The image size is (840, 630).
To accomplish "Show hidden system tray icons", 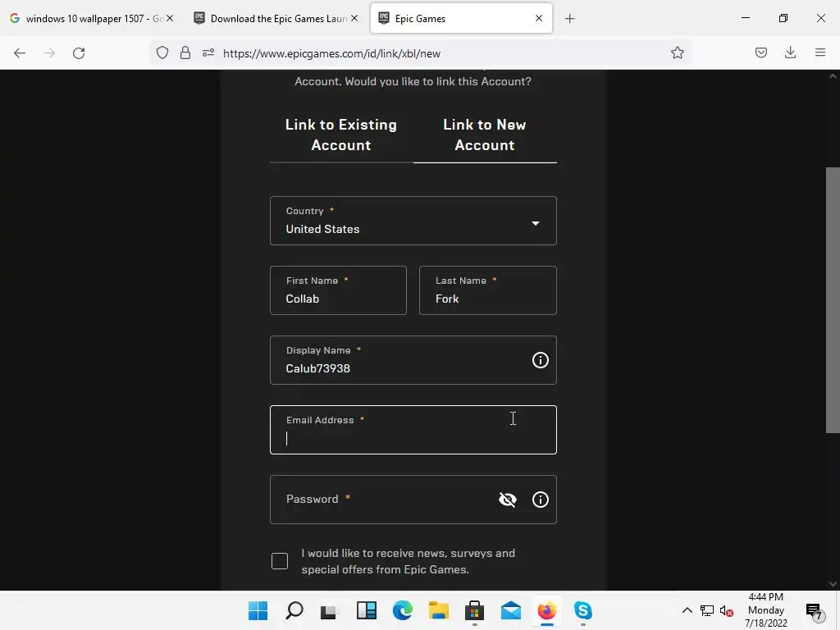I will [687, 610].
